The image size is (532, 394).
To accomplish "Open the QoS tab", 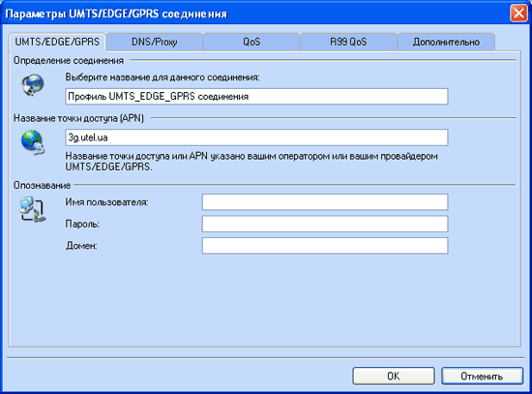I will tap(251, 42).
